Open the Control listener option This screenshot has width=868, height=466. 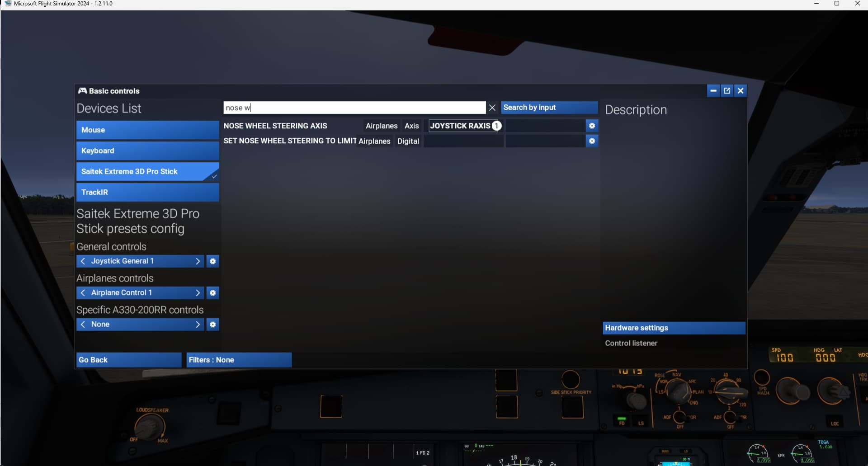631,343
